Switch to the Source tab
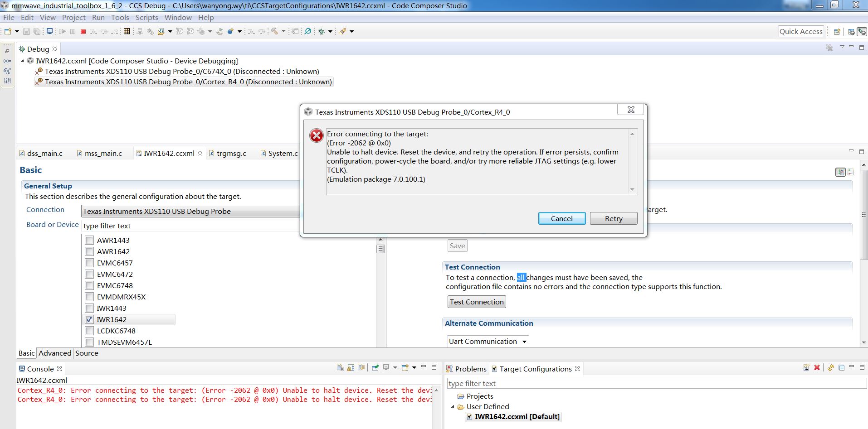The height and width of the screenshot is (429, 868). (x=87, y=353)
